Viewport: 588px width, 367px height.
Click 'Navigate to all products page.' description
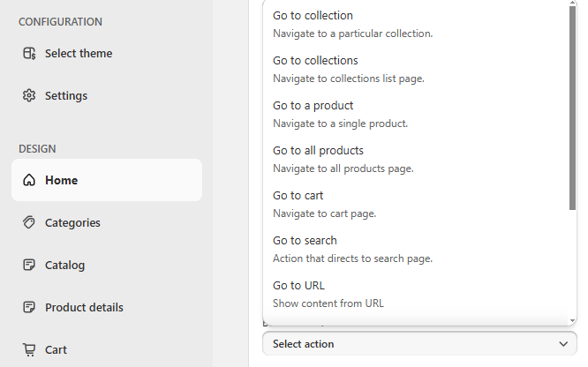point(343,169)
